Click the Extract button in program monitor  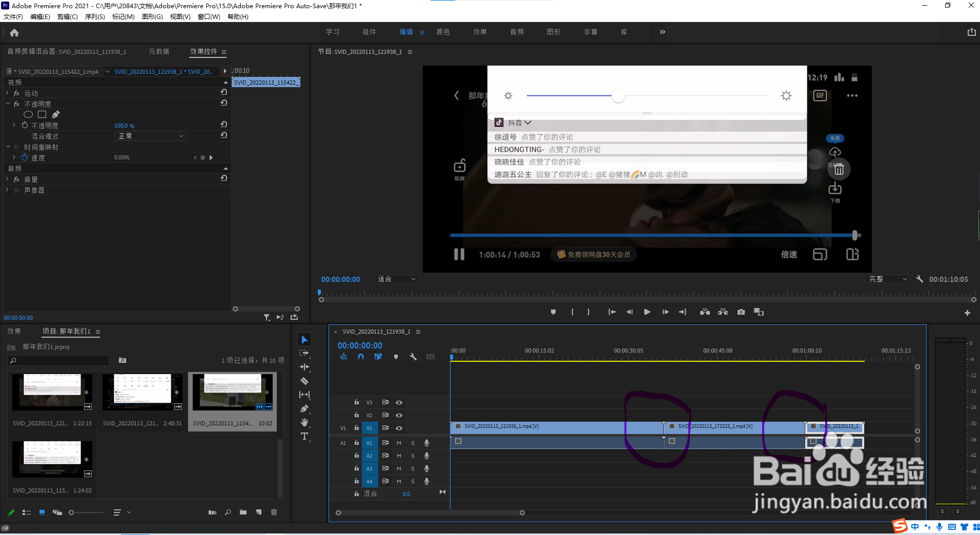pos(723,312)
